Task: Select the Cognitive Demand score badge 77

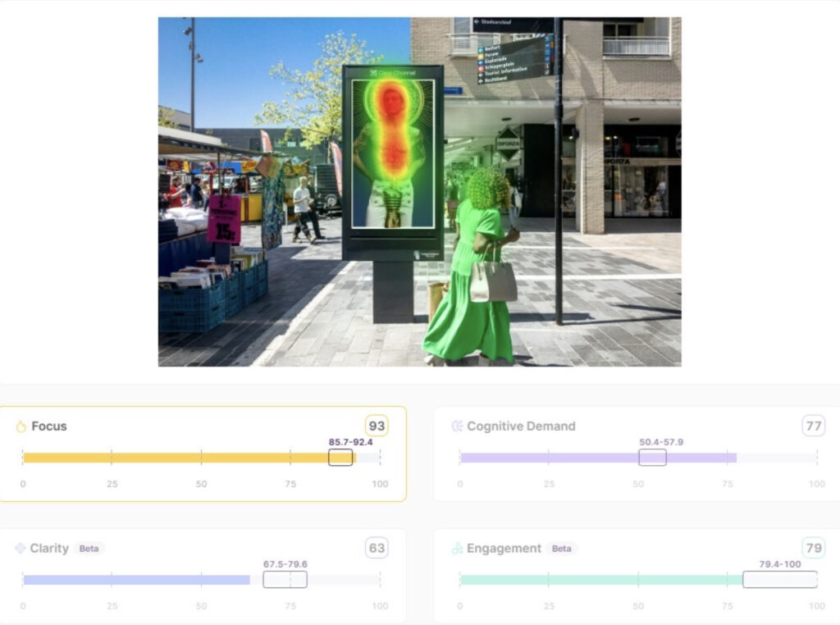Action: [x=813, y=426]
